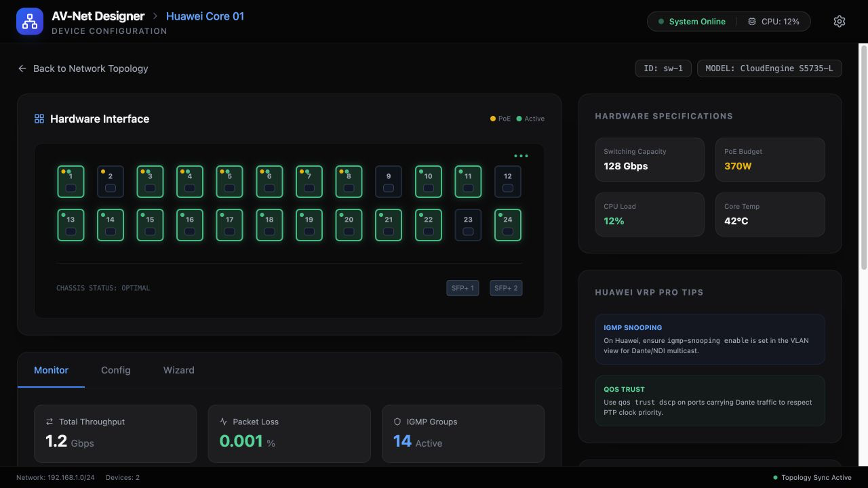Click the IGMP SNOOPING tip card
The height and width of the screenshot is (488, 868).
click(x=710, y=339)
